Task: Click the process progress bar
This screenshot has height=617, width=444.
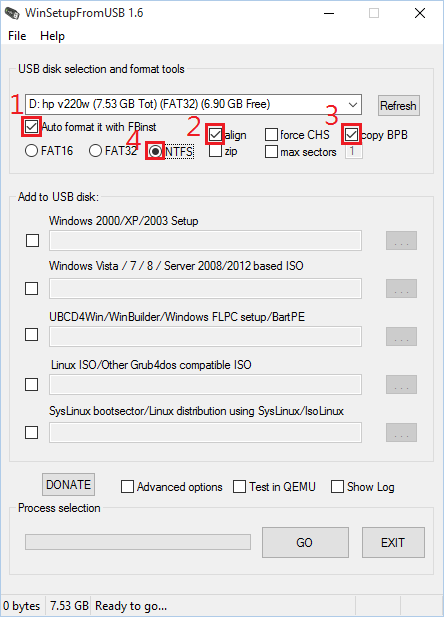Action: click(138, 542)
